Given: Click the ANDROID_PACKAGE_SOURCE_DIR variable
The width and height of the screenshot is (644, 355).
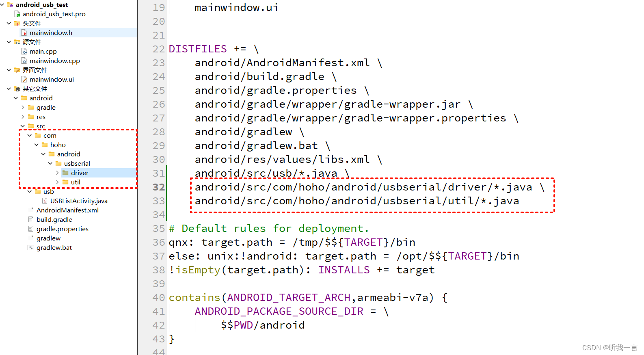Looking at the screenshot, I should (279, 311).
